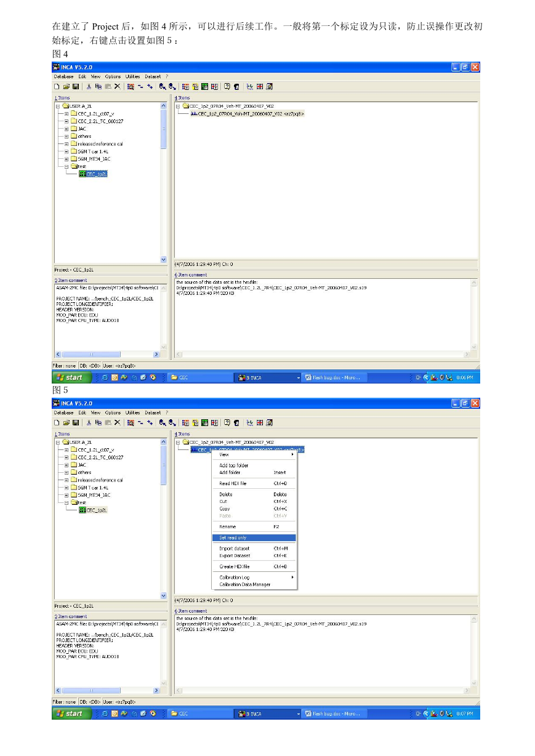The width and height of the screenshot is (535, 756).
Task: Collapse USER A_2L root in Figure 5 tree
Action: (58, 442)
